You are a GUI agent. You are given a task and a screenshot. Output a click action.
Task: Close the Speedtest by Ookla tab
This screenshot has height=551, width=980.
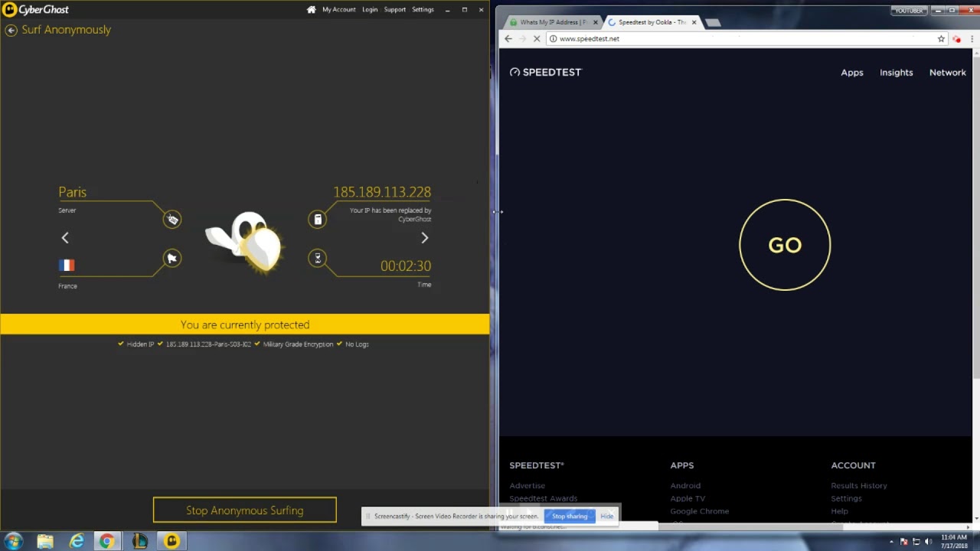coord(694,22)
